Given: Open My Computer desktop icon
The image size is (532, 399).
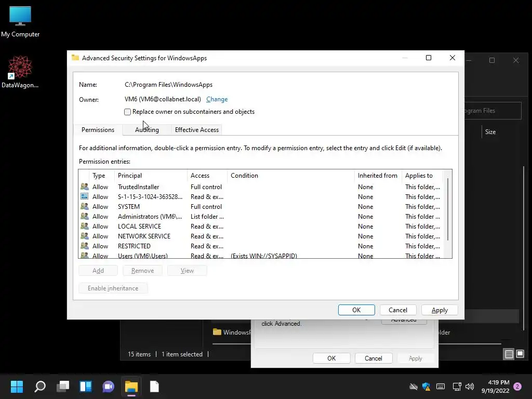Looking at the screenshot, I should tap(20, 21).
